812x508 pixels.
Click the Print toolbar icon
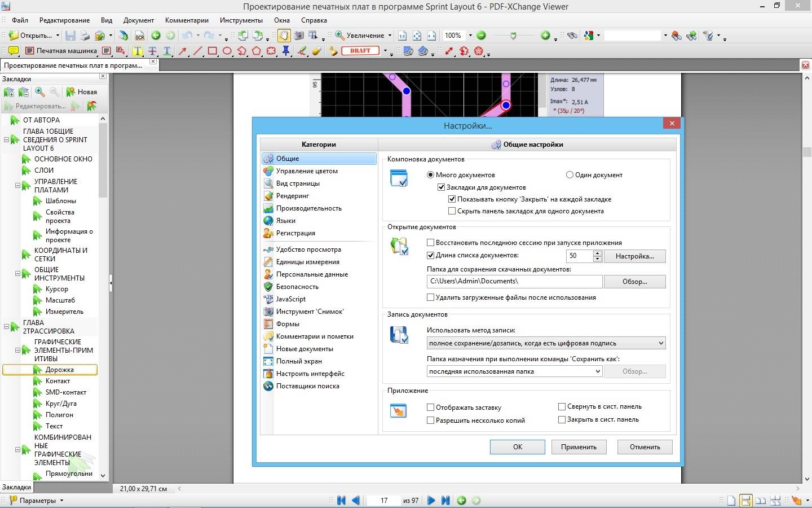point(85,36)
